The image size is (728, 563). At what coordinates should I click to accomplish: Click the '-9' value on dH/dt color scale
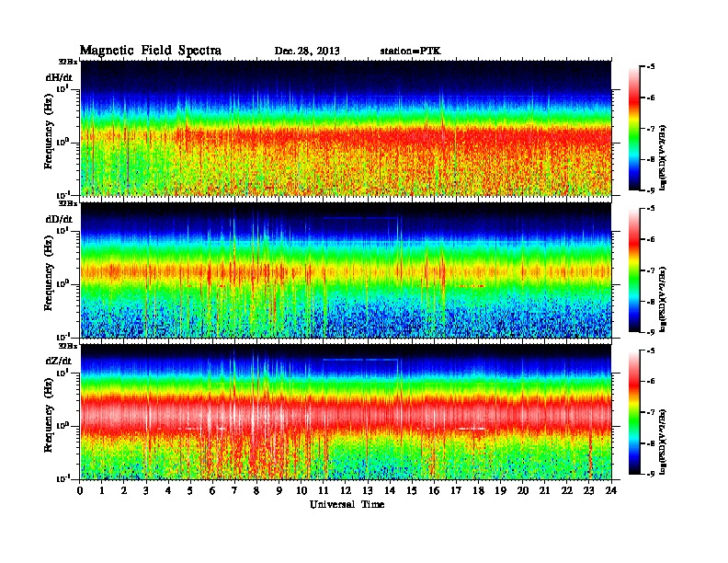651,190
